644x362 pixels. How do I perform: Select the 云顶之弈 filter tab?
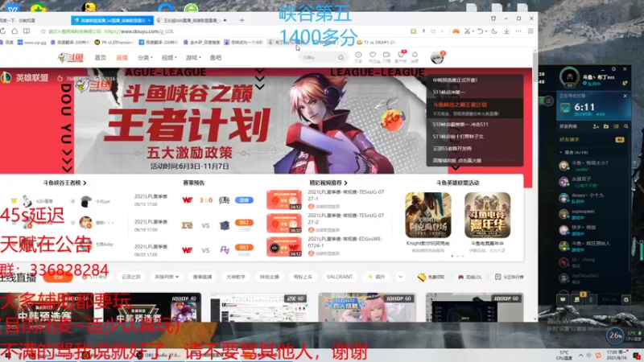tap(131, 277)
